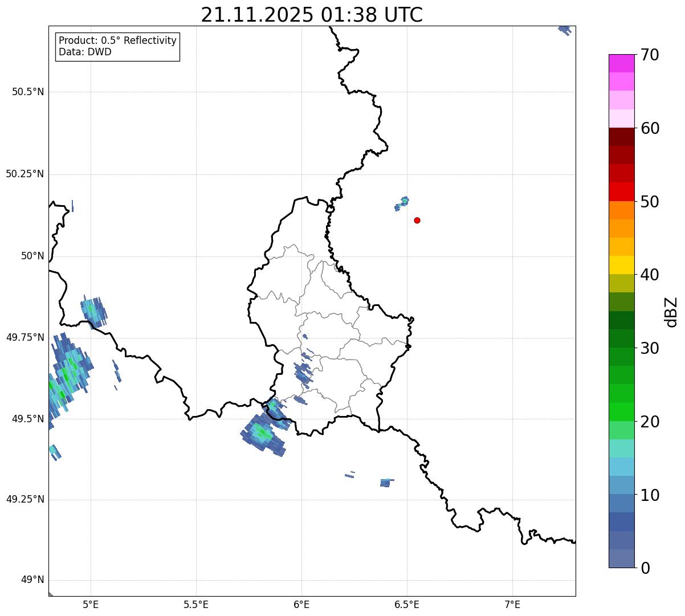Viewport: 685px width, 616px height.
Task: Click the yellow colorbar segment at 40 dBZ
Action: coord(621,265)
